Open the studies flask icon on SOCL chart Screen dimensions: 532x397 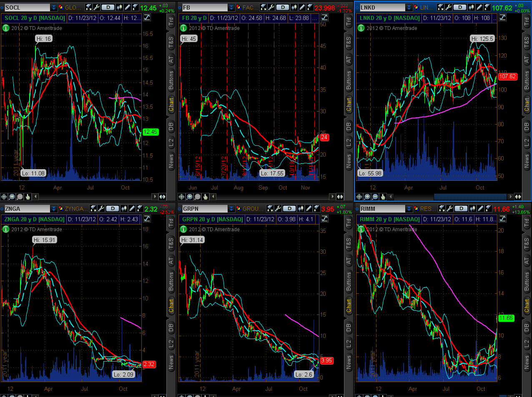[x=88, y=7]
